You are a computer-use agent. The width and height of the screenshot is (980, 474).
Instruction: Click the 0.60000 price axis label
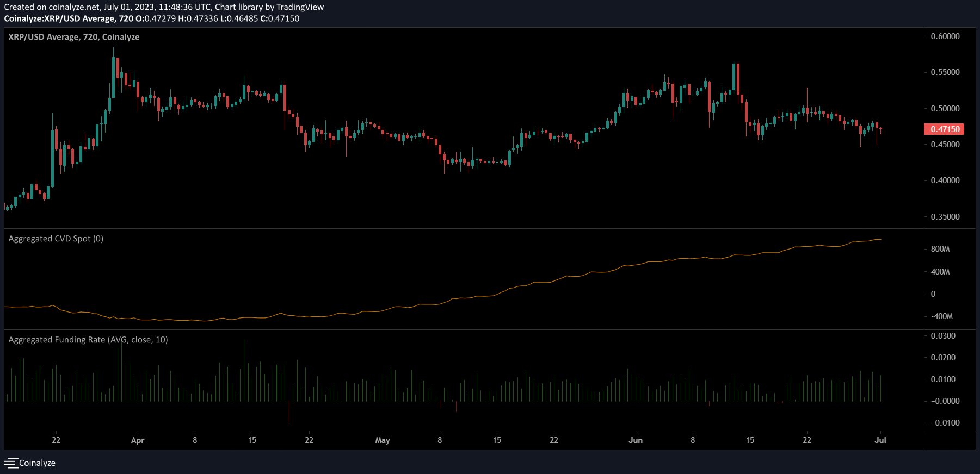click(x=945, y=36)
